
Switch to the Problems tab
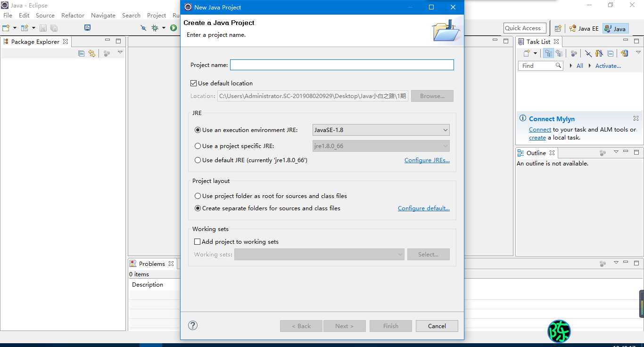click(x=152, y=264)
